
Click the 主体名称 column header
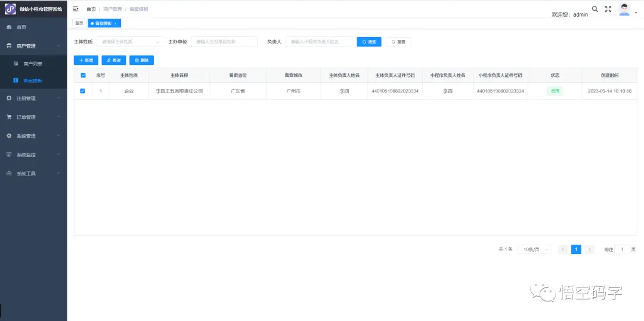[x=179, y=76]
